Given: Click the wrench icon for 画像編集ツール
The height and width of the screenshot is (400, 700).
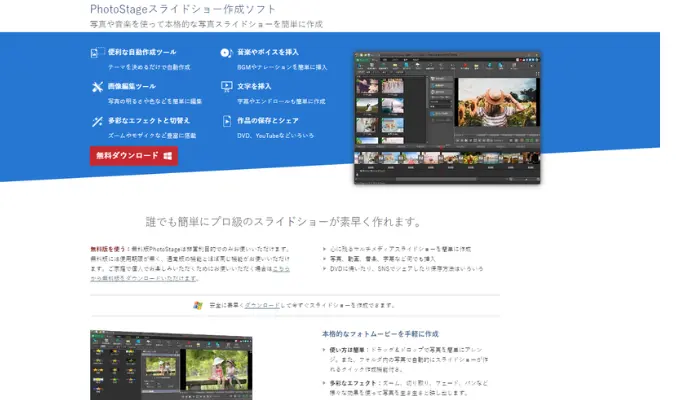Looking at the screenshot, I should (x=97, y=87).
